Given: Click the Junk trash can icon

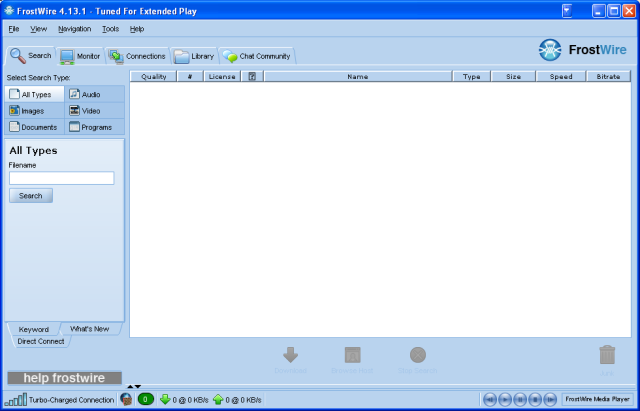Looking at the screenshot, I should coord(607,355).
